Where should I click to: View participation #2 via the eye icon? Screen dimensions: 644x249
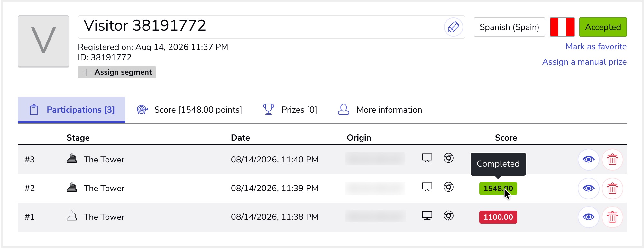[x=588, y=188]
